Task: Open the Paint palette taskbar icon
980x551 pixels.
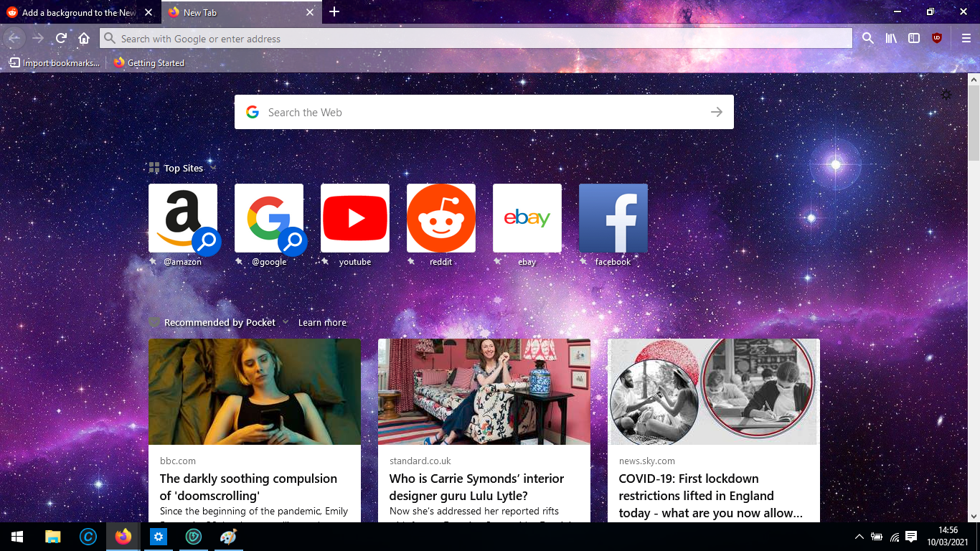Action: (x=227, y=537)
